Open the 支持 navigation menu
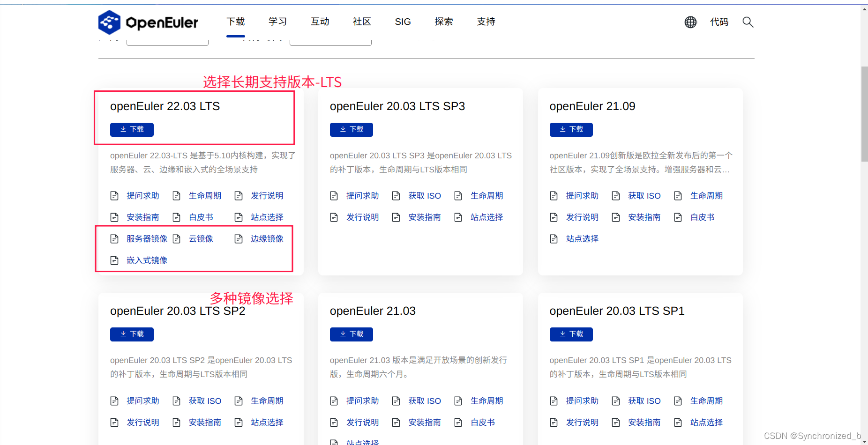 point(486,22)
